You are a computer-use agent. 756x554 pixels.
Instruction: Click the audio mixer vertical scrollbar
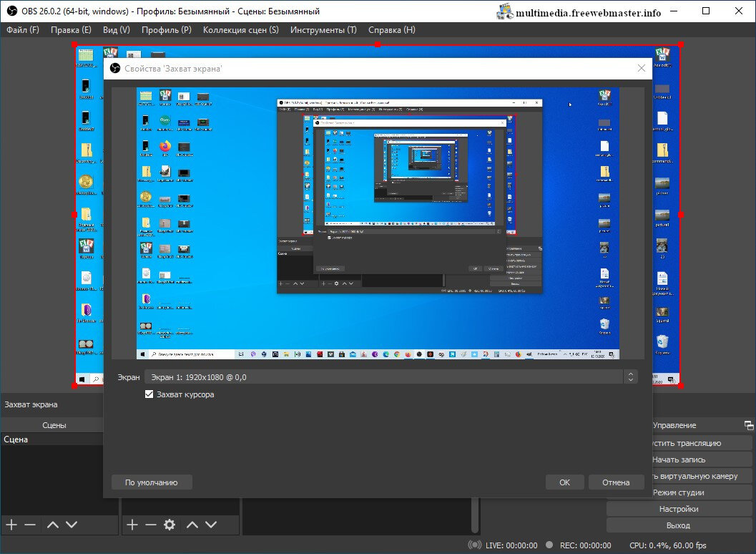coord(476,515)
